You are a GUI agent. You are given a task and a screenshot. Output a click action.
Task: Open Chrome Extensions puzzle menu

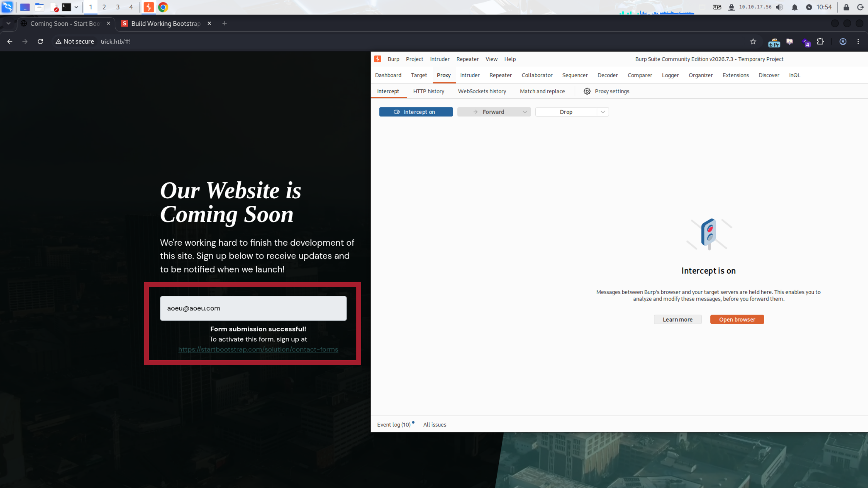[x=820, y=41]
